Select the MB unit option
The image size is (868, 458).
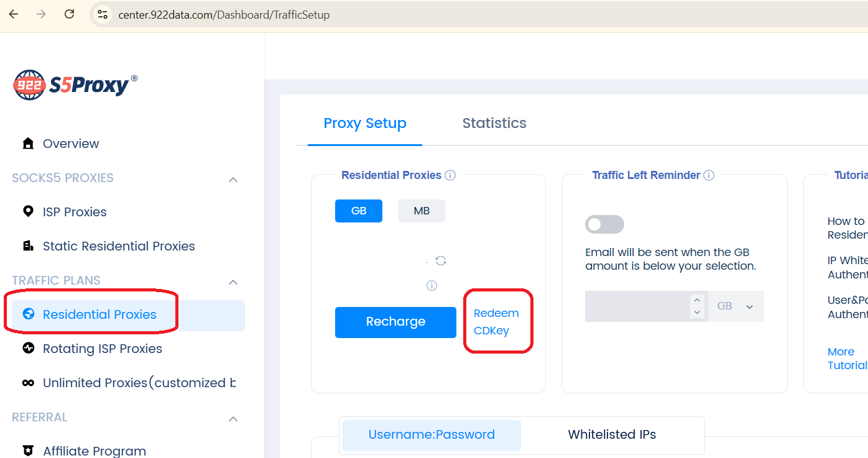coord(422,211)
